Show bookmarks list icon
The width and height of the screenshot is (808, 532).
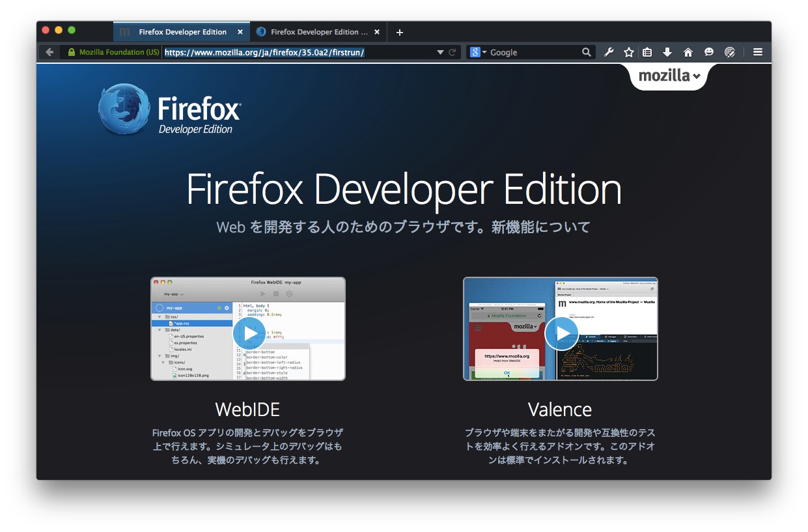[x=647, y=52]
